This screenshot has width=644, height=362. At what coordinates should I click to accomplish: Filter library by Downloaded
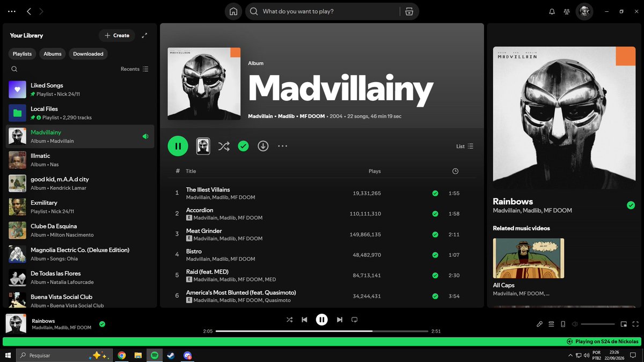[88, 54]
